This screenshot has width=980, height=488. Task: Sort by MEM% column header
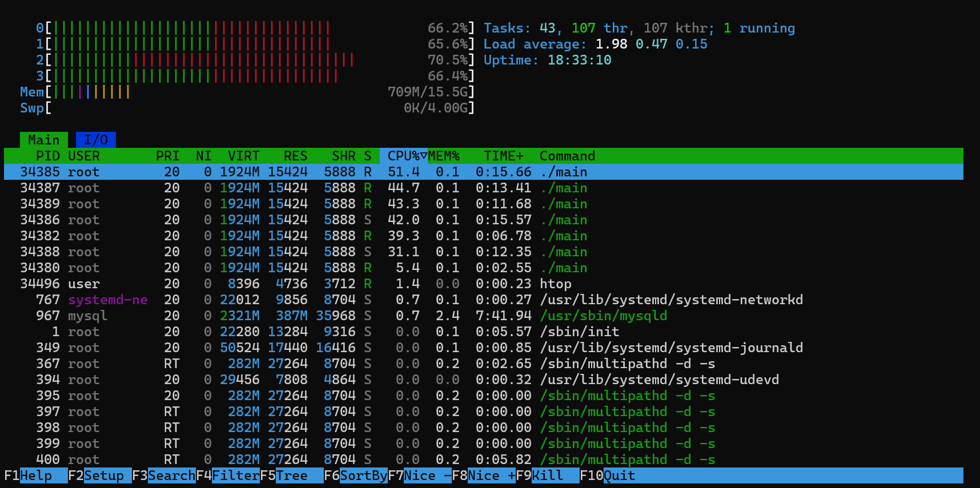(444, 156)
